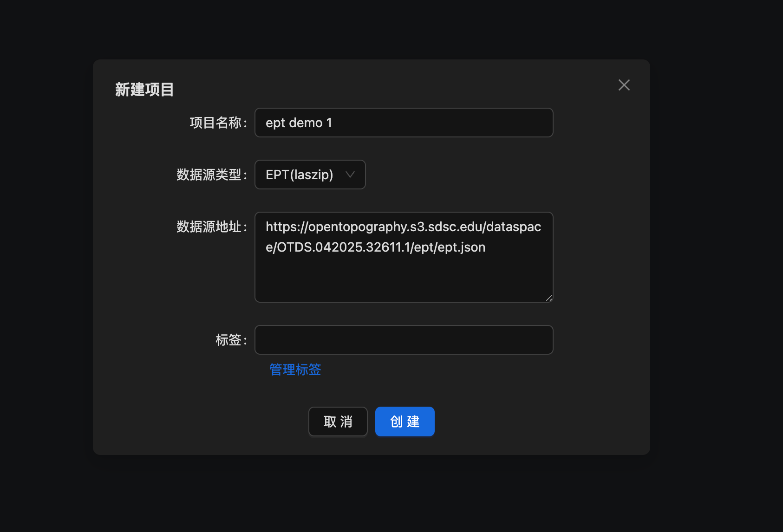
Task: Click the resize handle at textarea corner
Action: tap(549, 298)
